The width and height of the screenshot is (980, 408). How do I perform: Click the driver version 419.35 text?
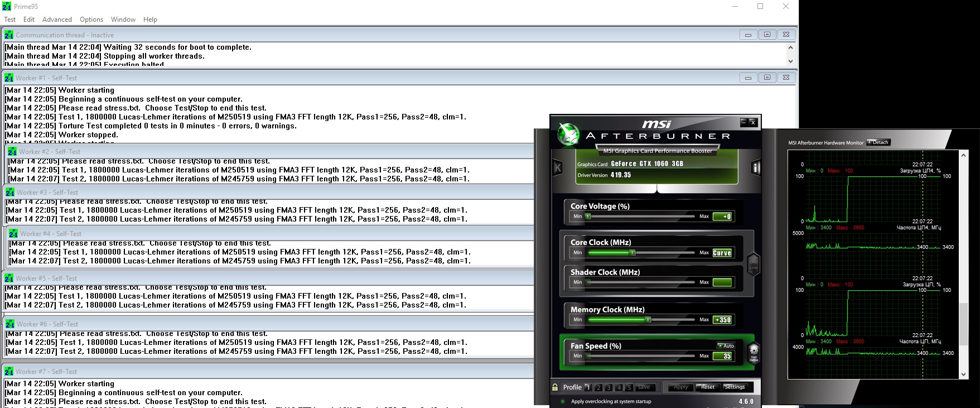(x=621, y=175)
